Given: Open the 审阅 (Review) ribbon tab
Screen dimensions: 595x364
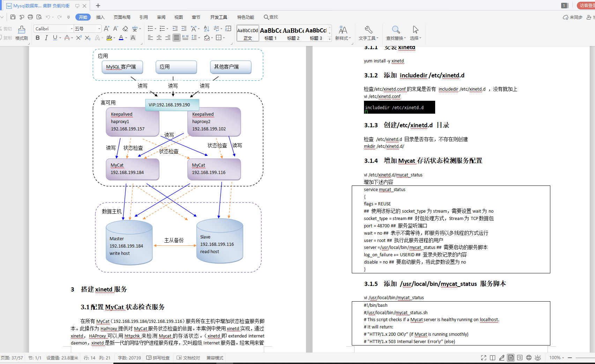Looking at the screenshot, I should coord(161,17).
